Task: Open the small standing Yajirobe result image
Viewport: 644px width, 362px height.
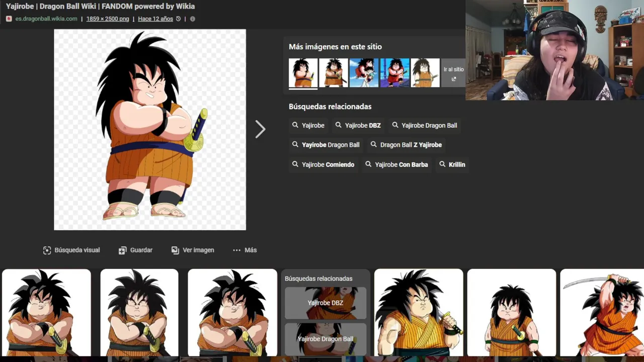Action: pos(512,313)
